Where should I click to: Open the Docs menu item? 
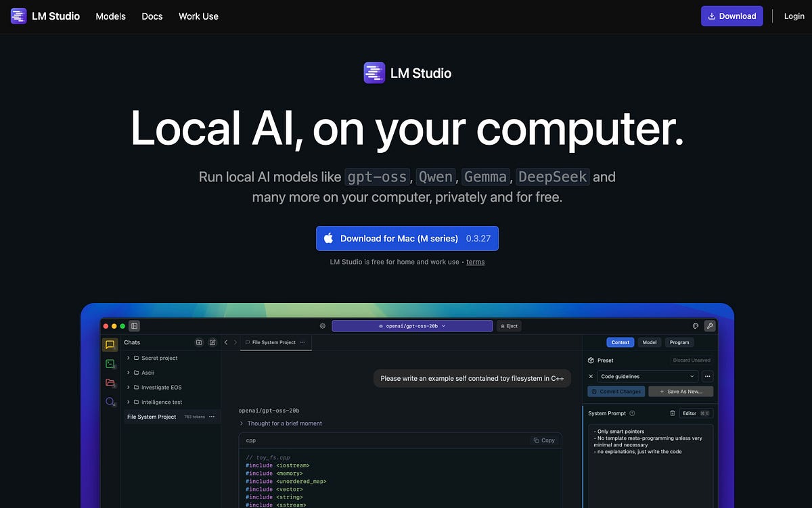point(152,16)
